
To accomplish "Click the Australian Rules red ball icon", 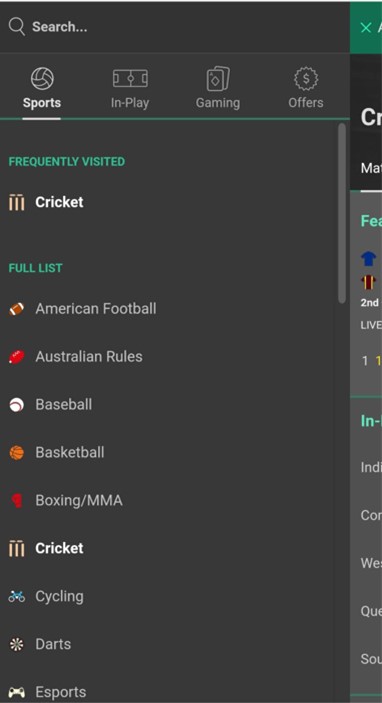I will point(17,357).
